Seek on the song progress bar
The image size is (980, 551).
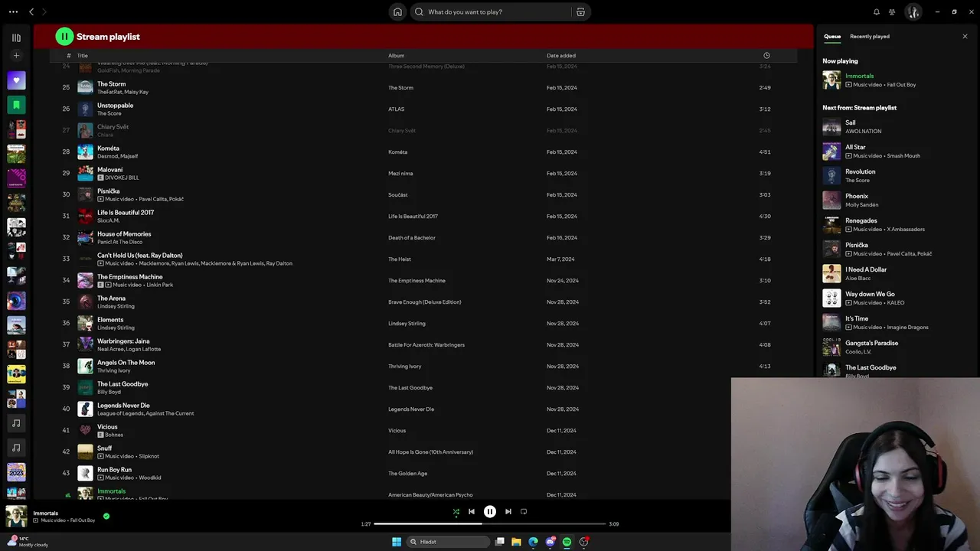[490, 524]
